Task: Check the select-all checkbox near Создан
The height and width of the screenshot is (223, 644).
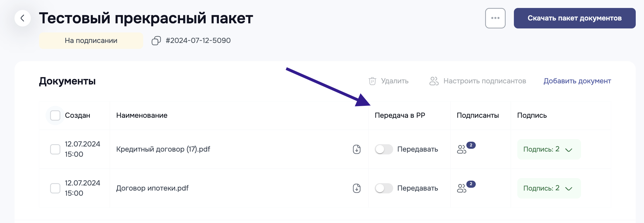Action: [x=55, y=115]
